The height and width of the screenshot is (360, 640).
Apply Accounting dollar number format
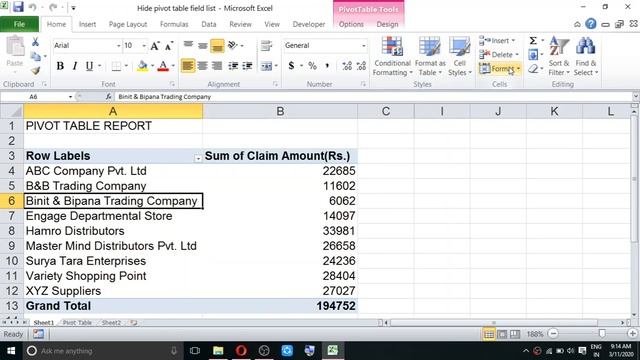click(x=291, y=66)
